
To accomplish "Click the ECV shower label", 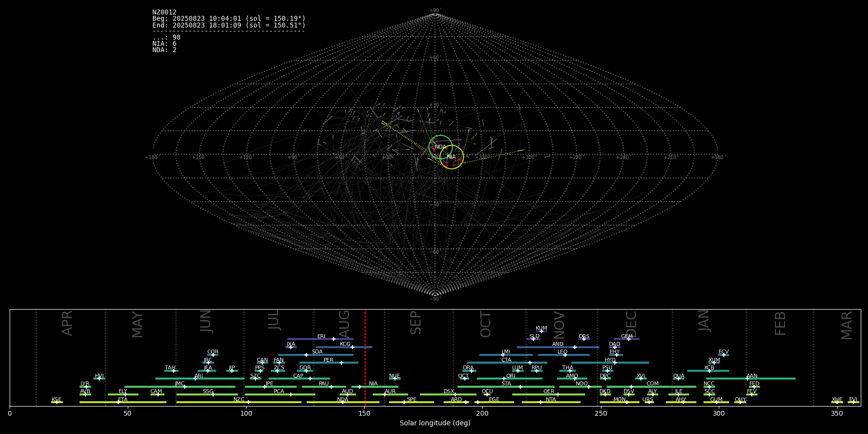I will [723, 352].
